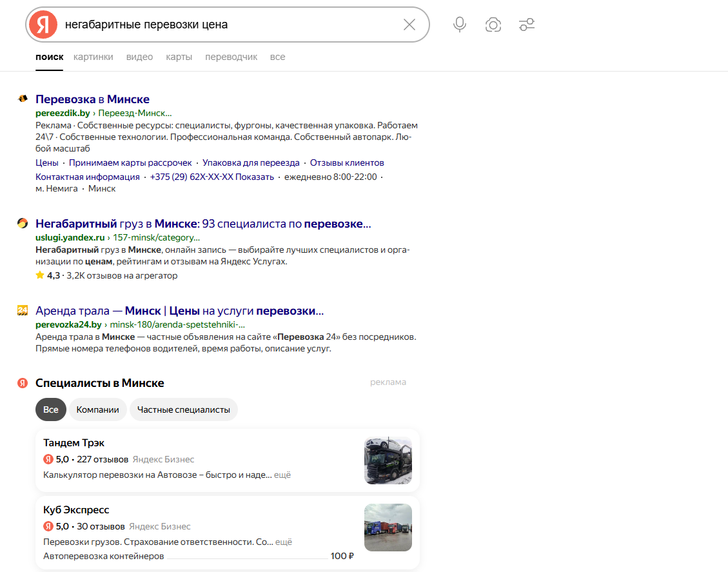Viewport: 728px width, 572px height.
Task: Click the Yandex Uslugi result favicon
Action: [x=23, y=223]
